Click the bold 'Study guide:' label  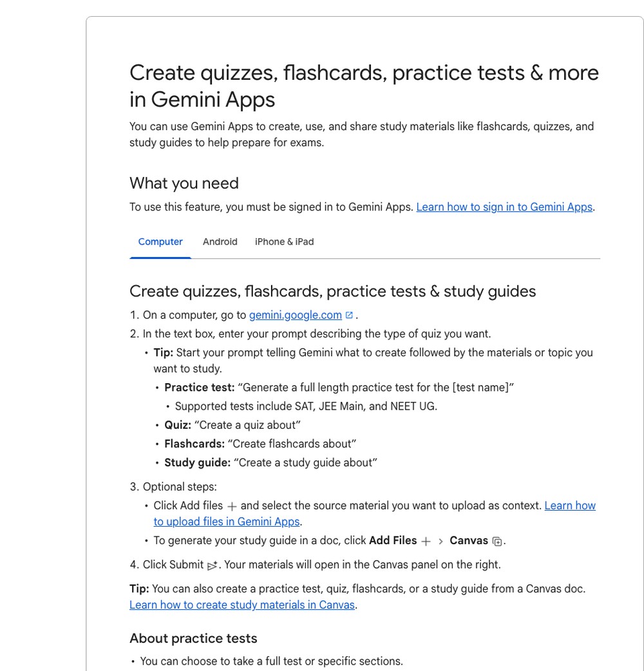(197, 463)
